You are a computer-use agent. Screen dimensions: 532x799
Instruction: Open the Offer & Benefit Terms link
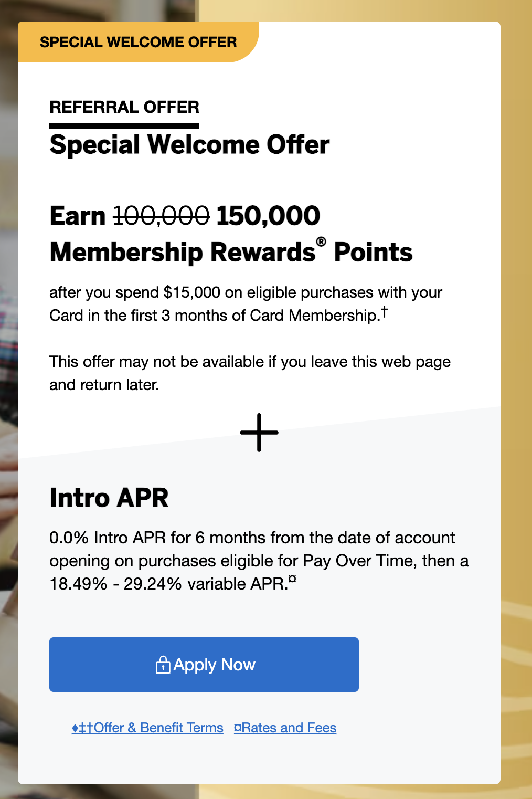coord(147,728)
